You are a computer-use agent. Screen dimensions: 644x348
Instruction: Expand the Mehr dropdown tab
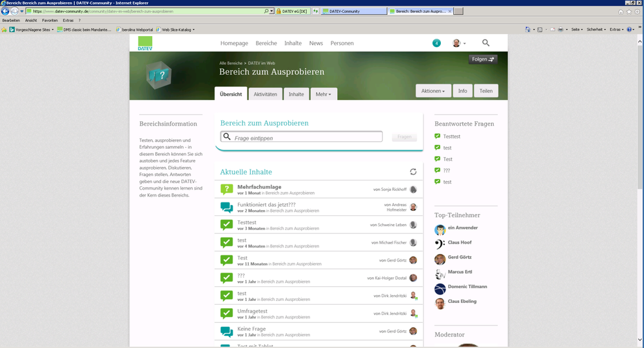point(324,94)
